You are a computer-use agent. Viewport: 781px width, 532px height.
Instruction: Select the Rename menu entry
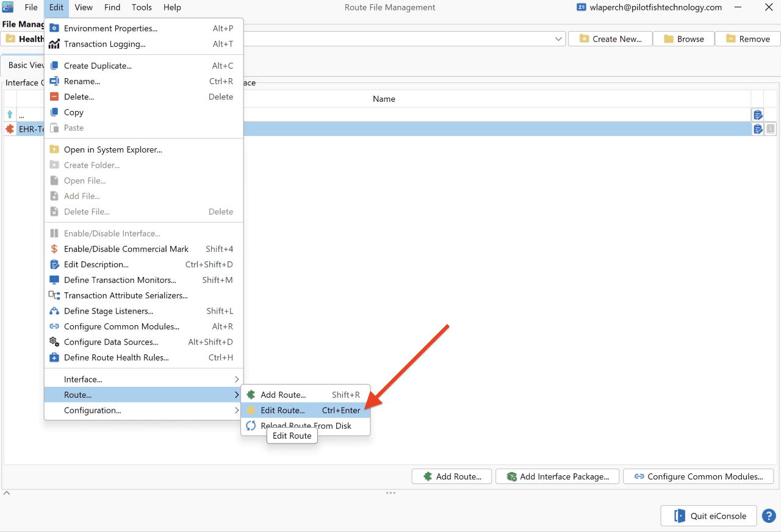pyautogui.click(x=144, y=81)
